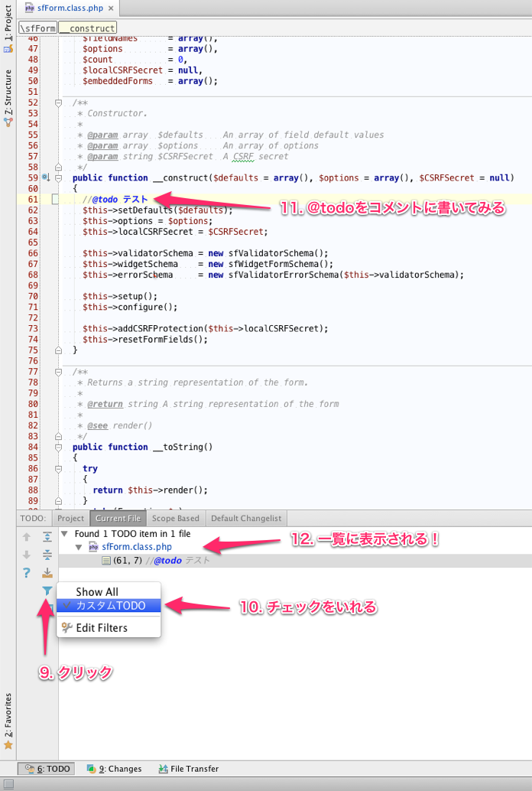Go to previous TODO with up arrow
The height and width of the screenshot is (791, 532).
27,536
